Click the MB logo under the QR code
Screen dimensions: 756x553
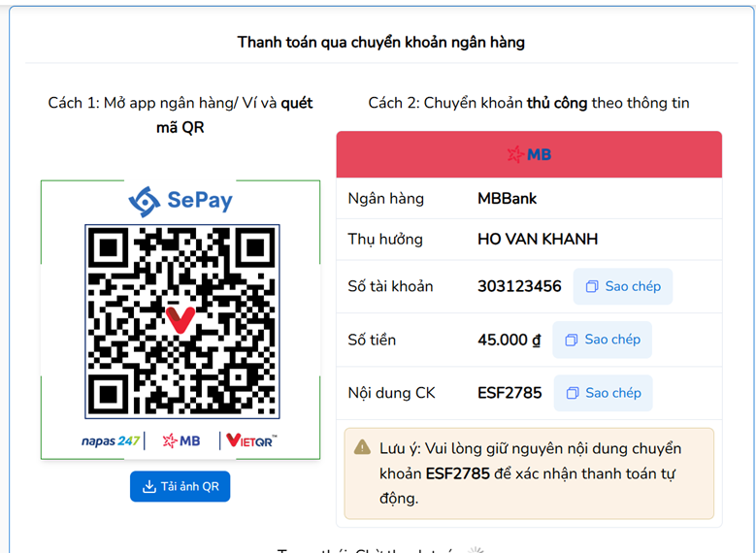(x=181, y=440)
